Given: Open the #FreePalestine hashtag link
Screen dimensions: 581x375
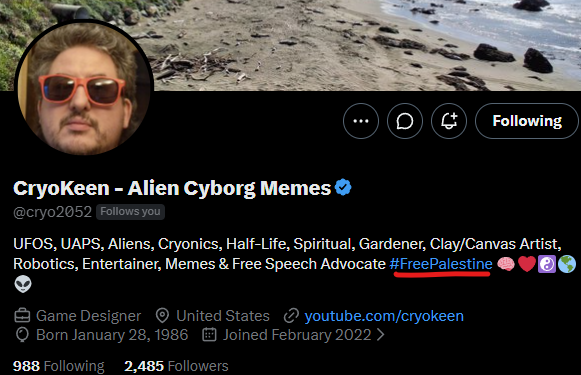Looking at the screenshot, I should [x=441, y=264].
